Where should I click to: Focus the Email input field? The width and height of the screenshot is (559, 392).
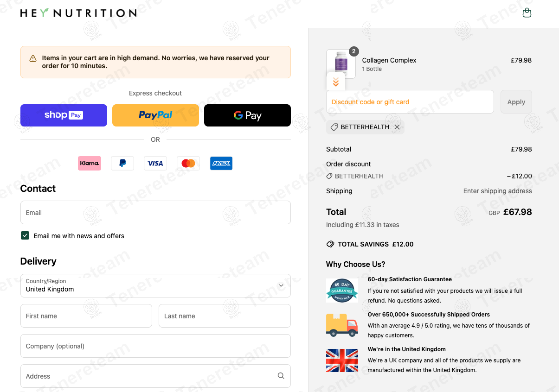pos(155,213)
